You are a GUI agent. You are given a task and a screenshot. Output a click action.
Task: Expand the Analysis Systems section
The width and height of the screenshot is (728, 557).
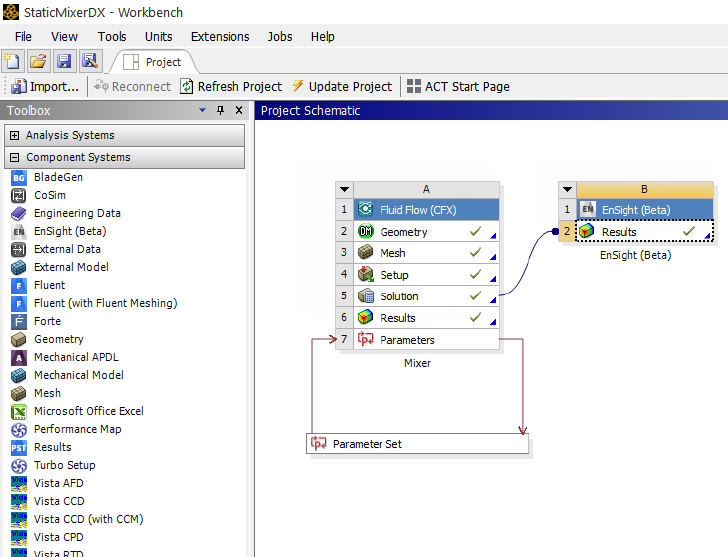point(14,135)
